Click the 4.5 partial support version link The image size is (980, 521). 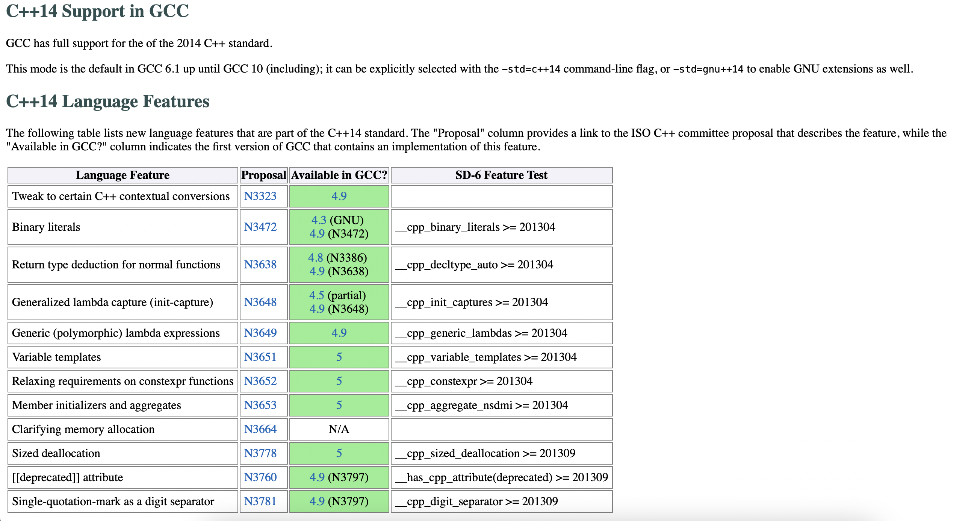pyautogui.click(x=316, y=295)
